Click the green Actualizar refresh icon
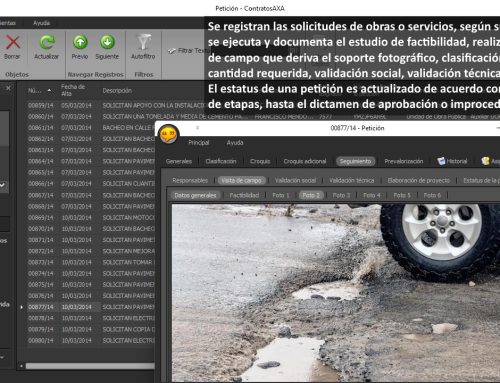 (x=47, y=42)
